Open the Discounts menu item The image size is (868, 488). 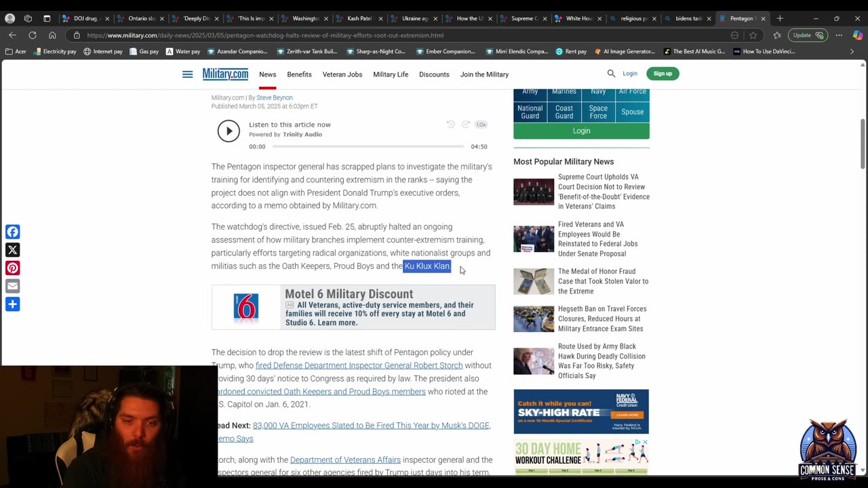434,75
